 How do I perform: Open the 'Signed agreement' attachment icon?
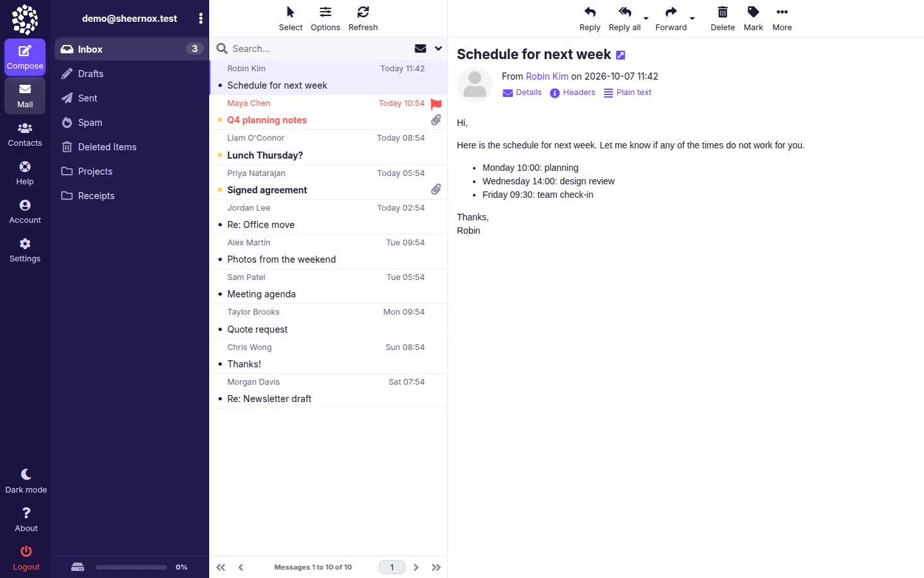tap(436, 189)
